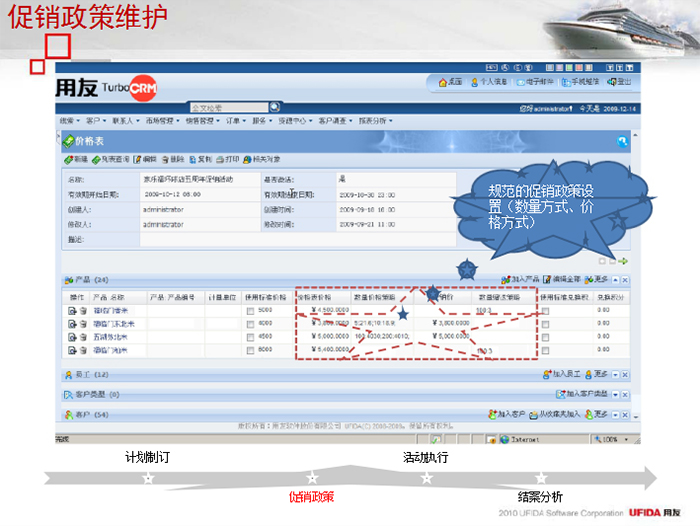Open the 电子邮件 email link

tap(534, 82)
